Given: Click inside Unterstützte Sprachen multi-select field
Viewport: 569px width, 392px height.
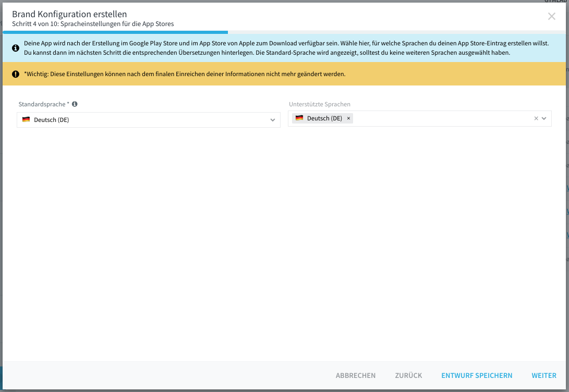Looking at the screenshot, I should pos(419,118).
